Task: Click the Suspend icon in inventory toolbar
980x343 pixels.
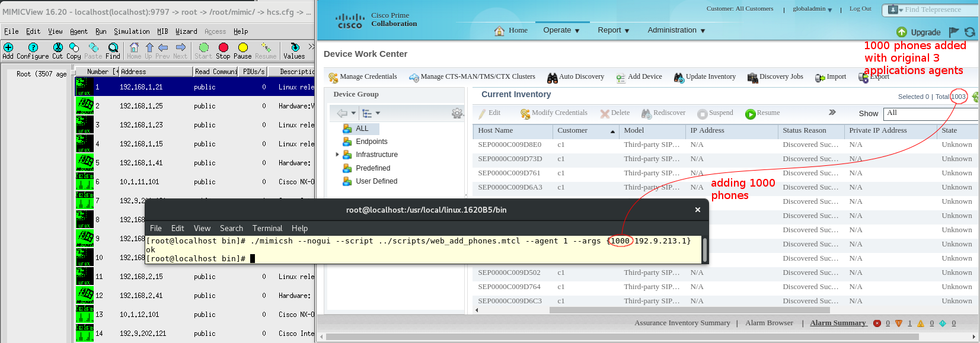Action: coord(703,114)
